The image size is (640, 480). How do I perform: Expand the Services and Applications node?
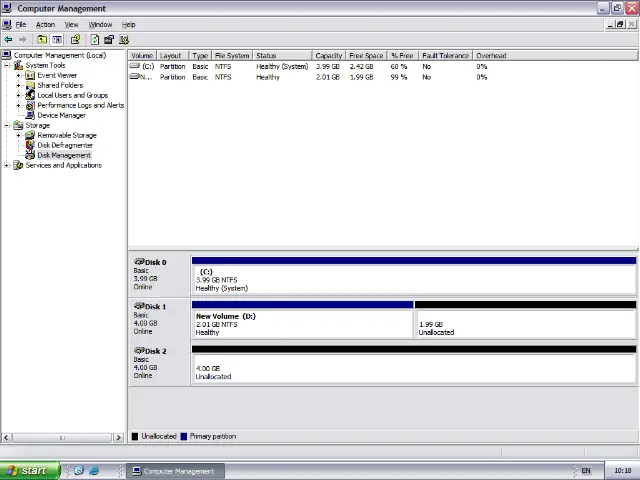7,165
